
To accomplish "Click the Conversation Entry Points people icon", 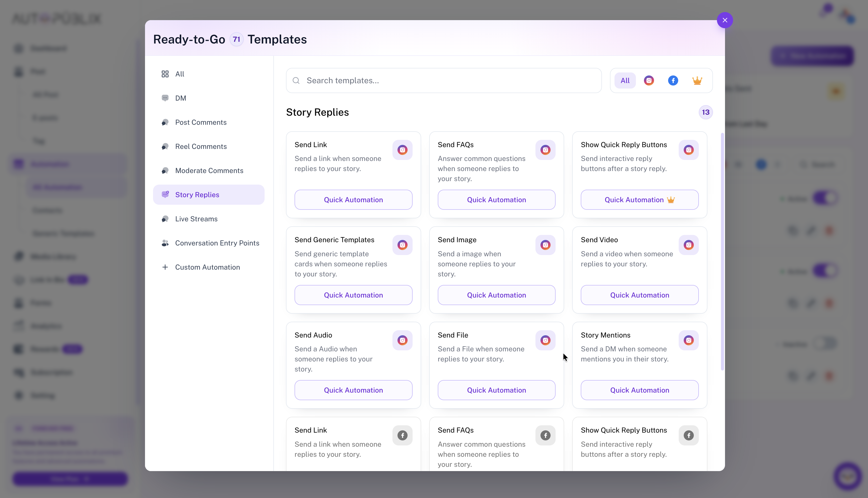I will tap(165, 243).
